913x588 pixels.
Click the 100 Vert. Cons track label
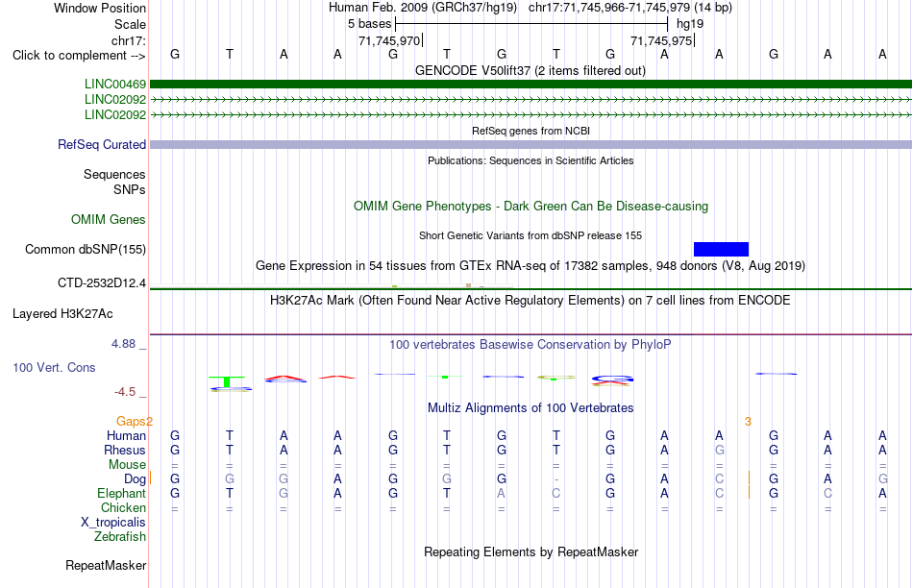[x=54, y=367]
